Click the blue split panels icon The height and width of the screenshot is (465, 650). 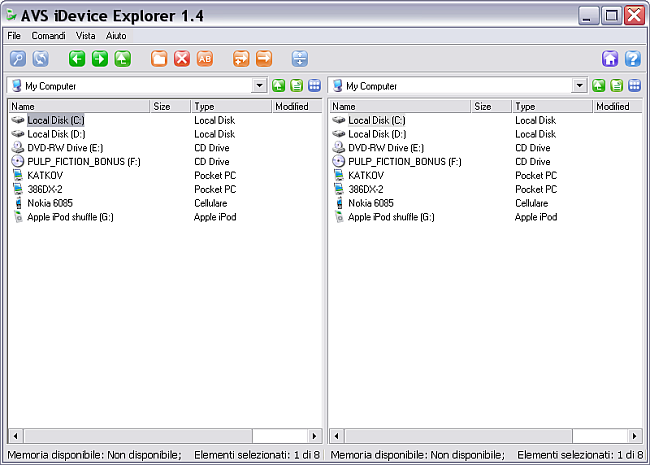click(x=300, y=58)
